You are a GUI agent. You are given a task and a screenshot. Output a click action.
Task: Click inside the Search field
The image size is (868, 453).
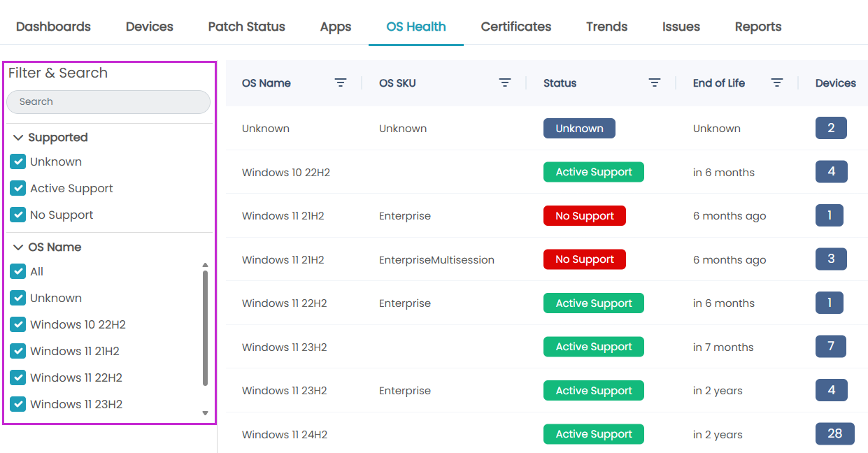108,102
